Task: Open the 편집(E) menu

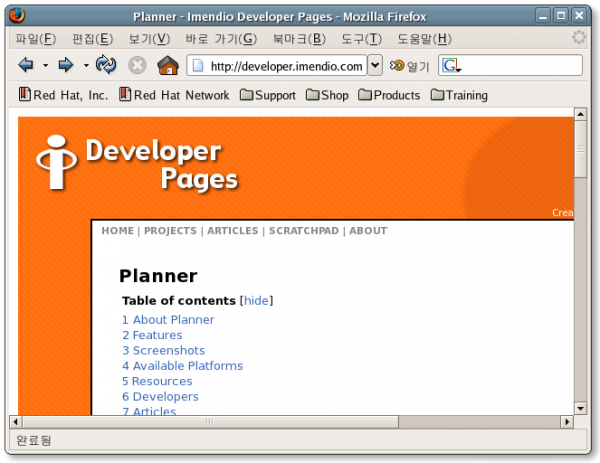Action: [x=93, y=39]
